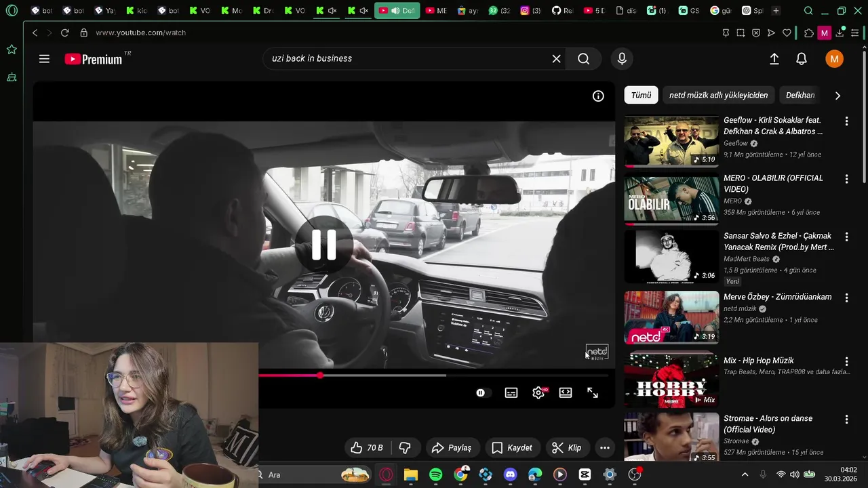Image resolution: width=868 pixels, height=488 pixels.
Task: Click heart bookmark icon in address bar
Action: tap(787, 33)
